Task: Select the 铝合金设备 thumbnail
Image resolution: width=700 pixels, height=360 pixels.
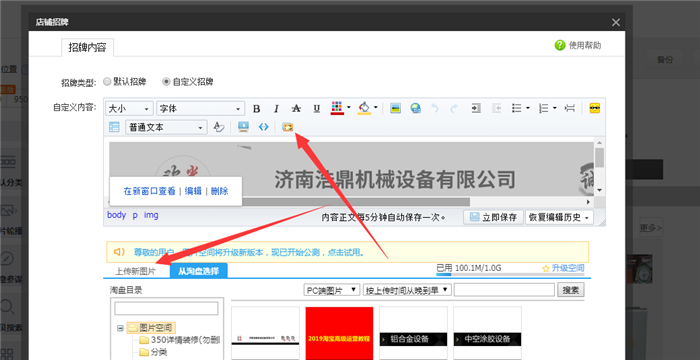Action: coord(413,333)
